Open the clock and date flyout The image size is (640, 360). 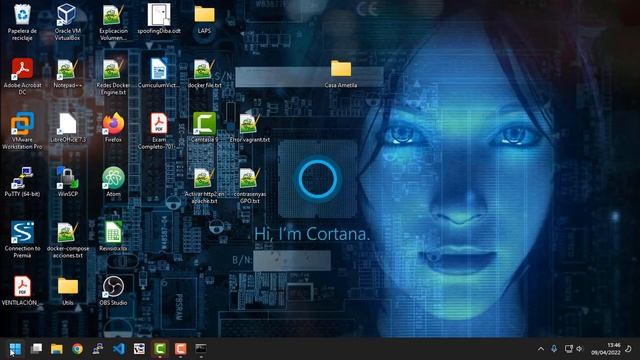(x=606, y=349)
